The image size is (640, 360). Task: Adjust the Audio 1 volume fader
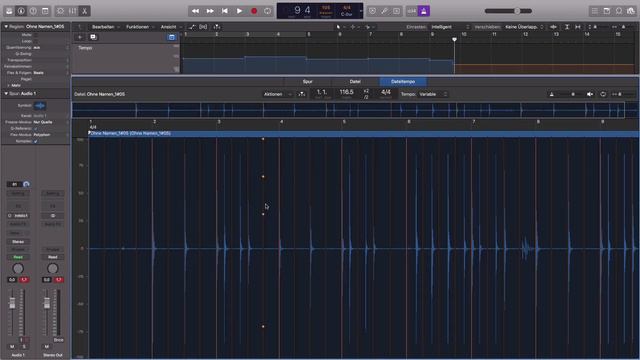coord(12,303)
